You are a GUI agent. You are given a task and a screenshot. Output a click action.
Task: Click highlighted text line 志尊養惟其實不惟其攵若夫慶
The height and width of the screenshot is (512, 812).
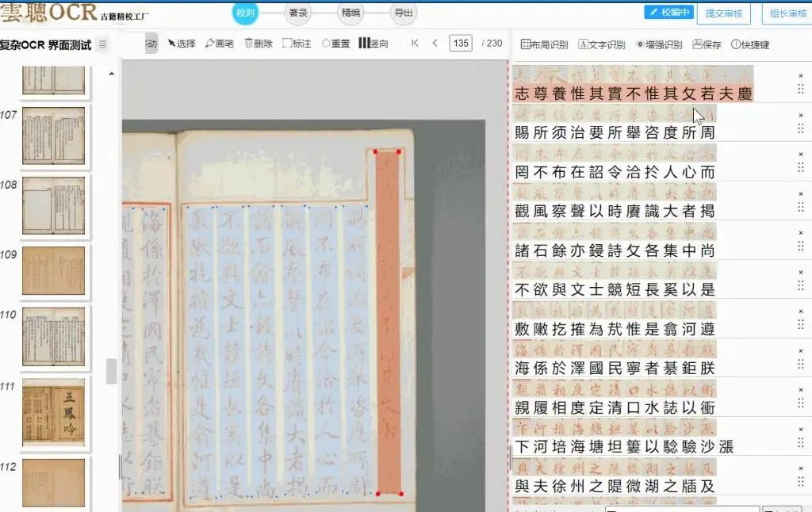point(634,94)
